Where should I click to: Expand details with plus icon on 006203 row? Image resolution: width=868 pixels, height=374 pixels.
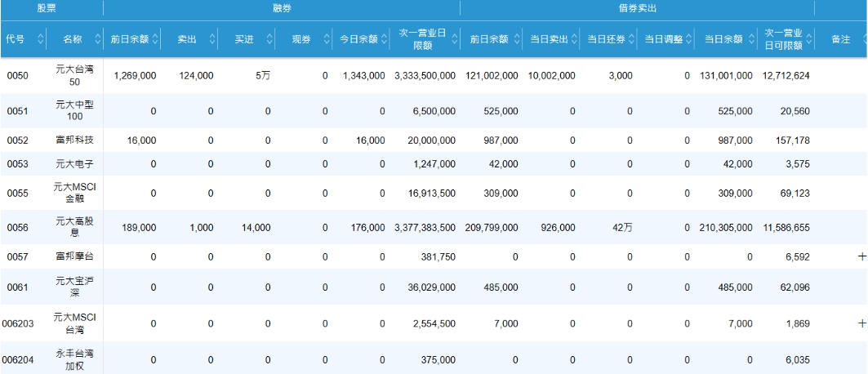[x=861, y=323]
